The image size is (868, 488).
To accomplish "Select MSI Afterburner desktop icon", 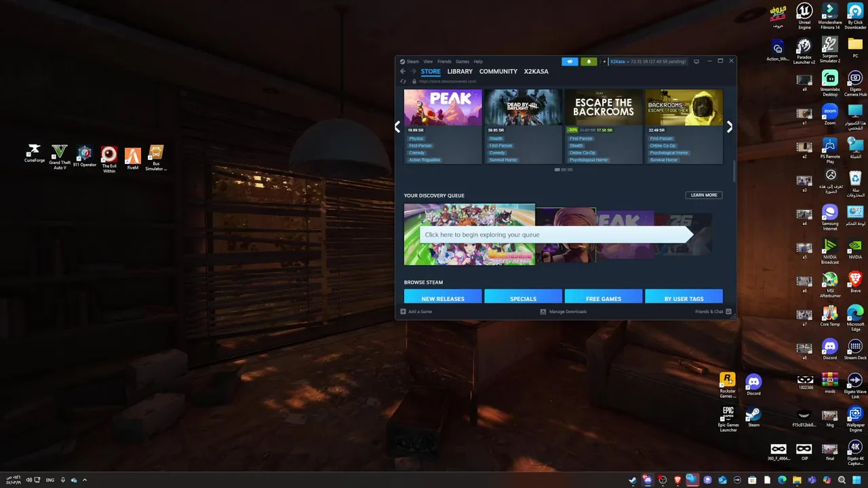I will 830,285.
